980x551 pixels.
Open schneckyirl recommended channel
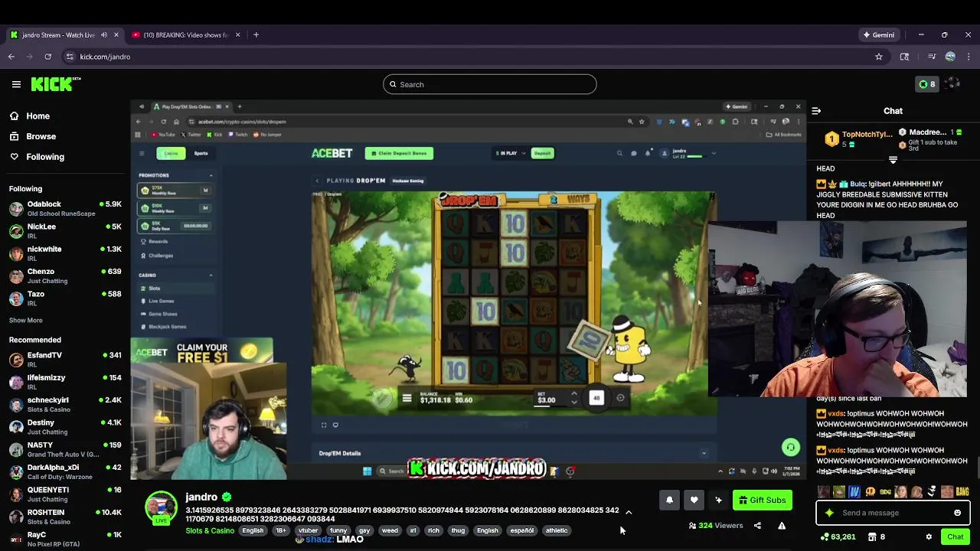(x=65, y=404)
